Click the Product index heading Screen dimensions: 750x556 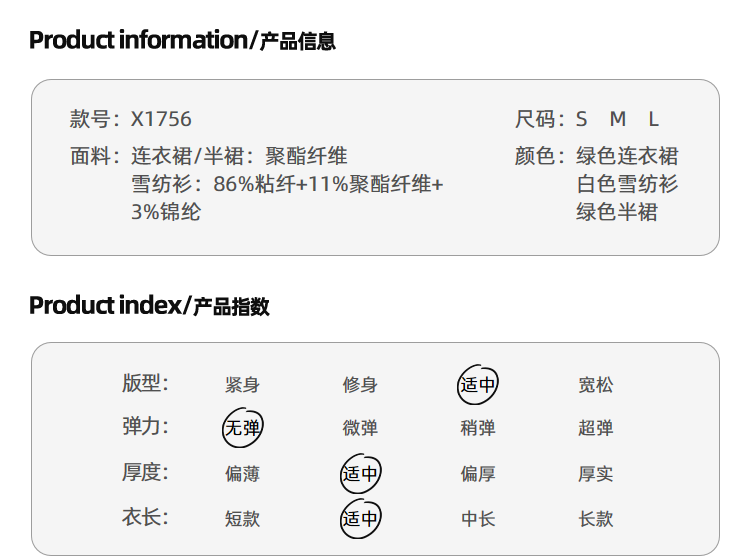(x=149, y=305)
